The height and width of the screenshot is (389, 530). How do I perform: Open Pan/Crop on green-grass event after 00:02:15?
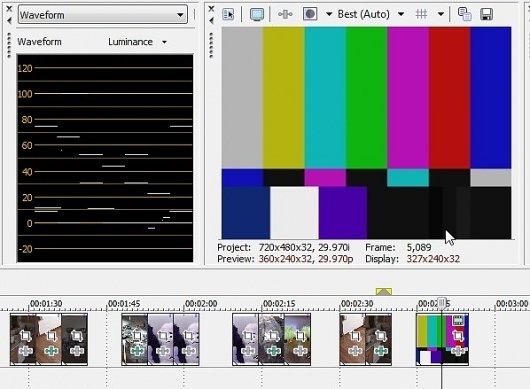299,336
